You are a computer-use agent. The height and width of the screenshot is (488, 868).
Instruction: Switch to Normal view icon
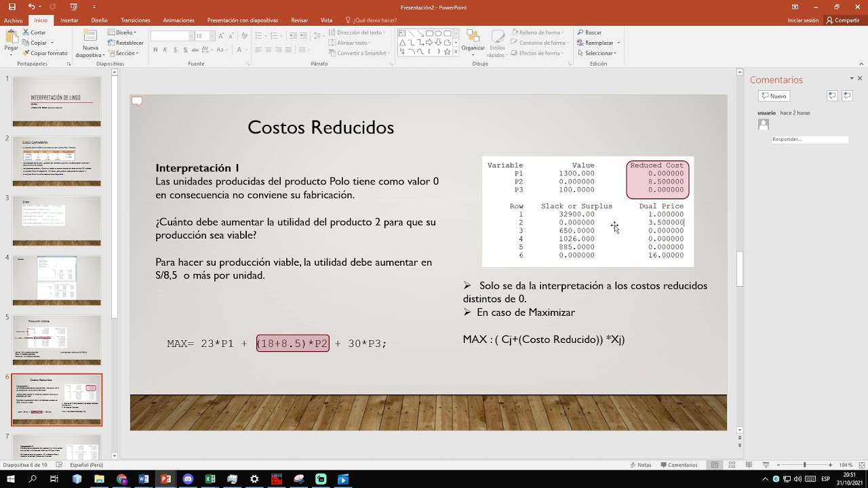click(715, 465)
